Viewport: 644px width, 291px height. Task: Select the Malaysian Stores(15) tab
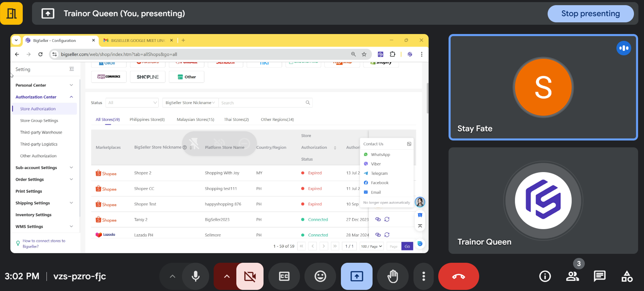(x=195, y=120)
